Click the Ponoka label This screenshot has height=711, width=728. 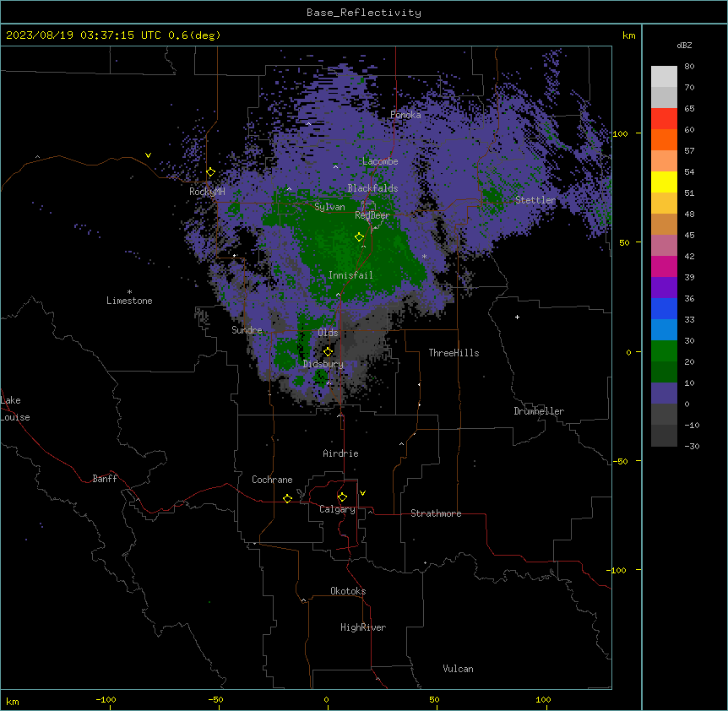tap(405, 115)
